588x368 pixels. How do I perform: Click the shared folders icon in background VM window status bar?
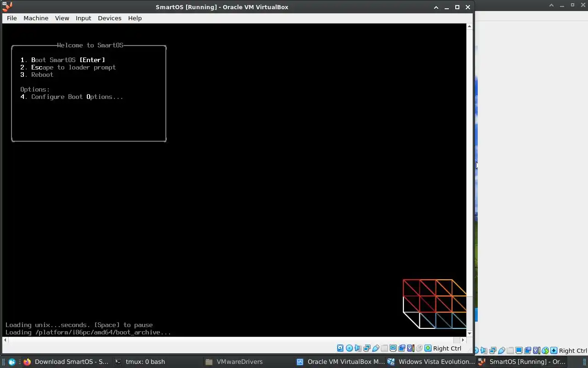coord(510,351)
